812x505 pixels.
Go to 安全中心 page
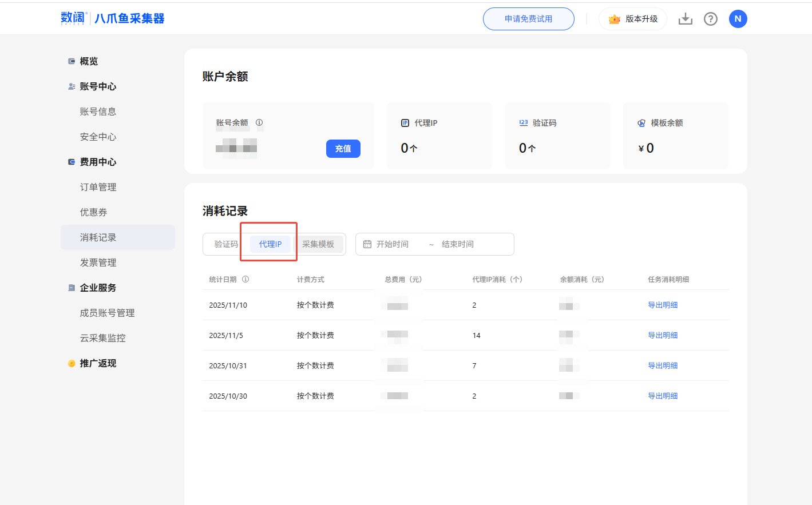coord(98,137)
